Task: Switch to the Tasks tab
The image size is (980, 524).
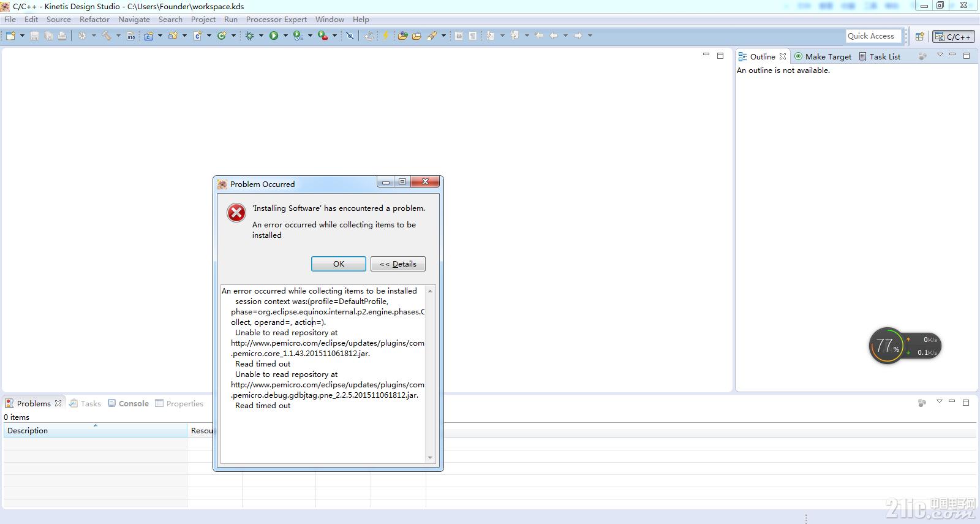Action: point(85,403)
